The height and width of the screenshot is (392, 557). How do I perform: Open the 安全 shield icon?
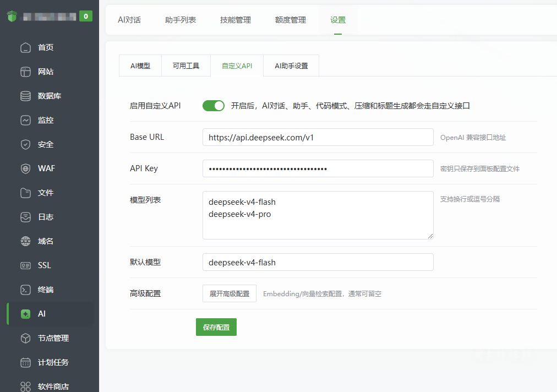[25, 144]
